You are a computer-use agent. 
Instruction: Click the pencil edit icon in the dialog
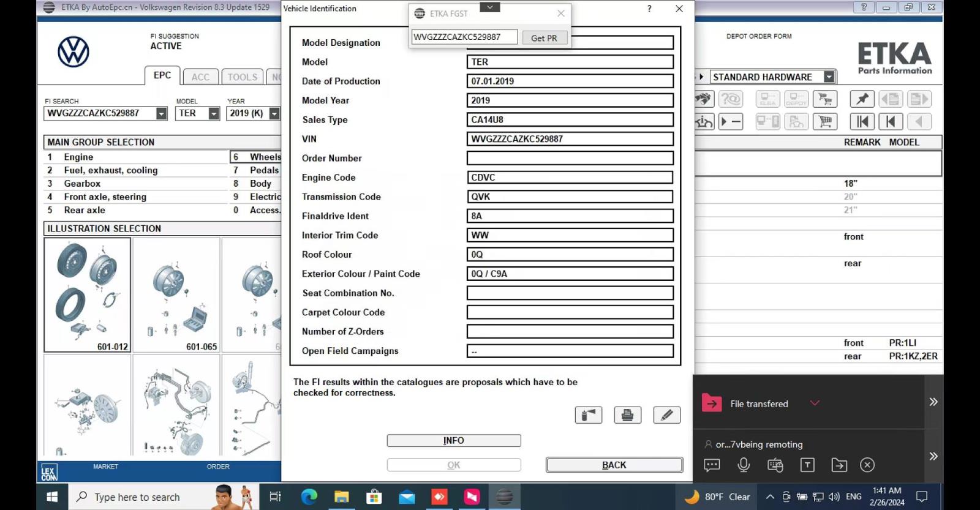pos(667,415)
